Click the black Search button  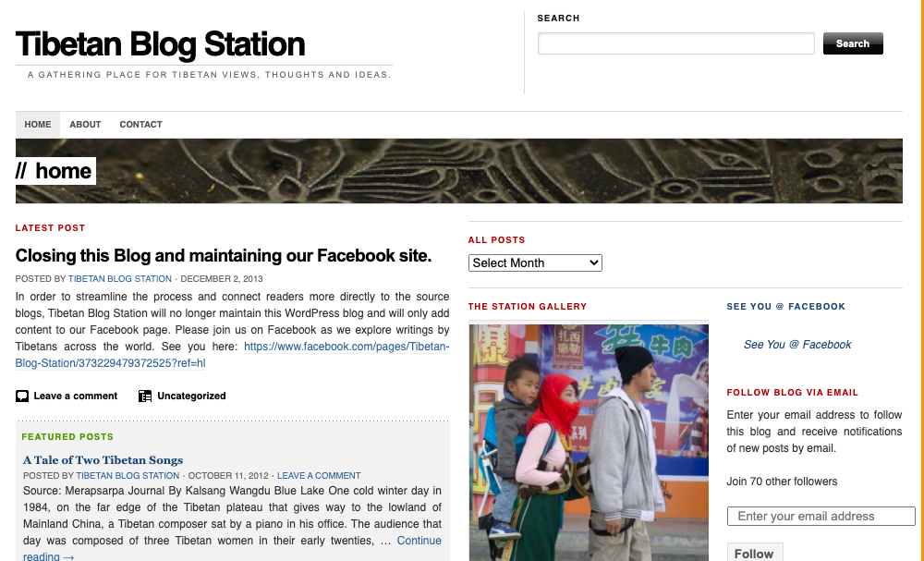(x=853, y=43)
